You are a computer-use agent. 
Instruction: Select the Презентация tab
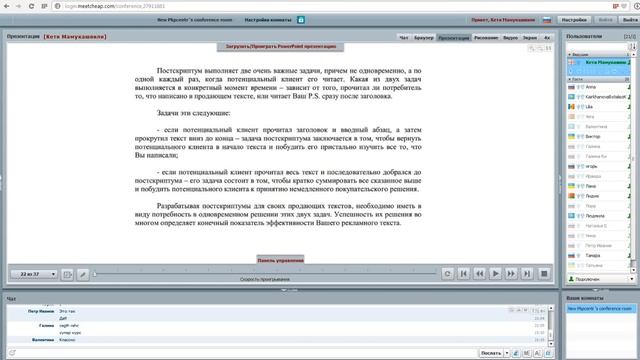(453, 38)
